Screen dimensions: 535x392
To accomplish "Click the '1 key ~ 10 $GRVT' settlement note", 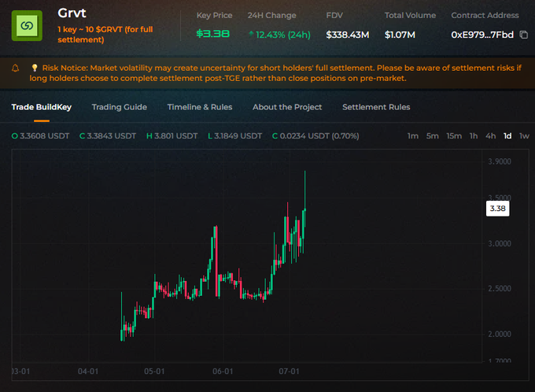I will pos(105,35).
